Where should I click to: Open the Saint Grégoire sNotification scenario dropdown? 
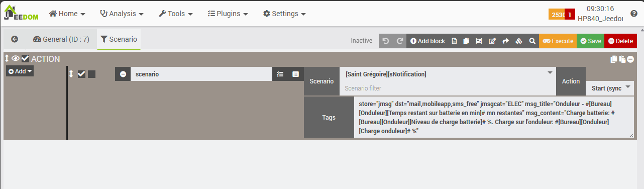pyautogui.click(x=448, y=74)
